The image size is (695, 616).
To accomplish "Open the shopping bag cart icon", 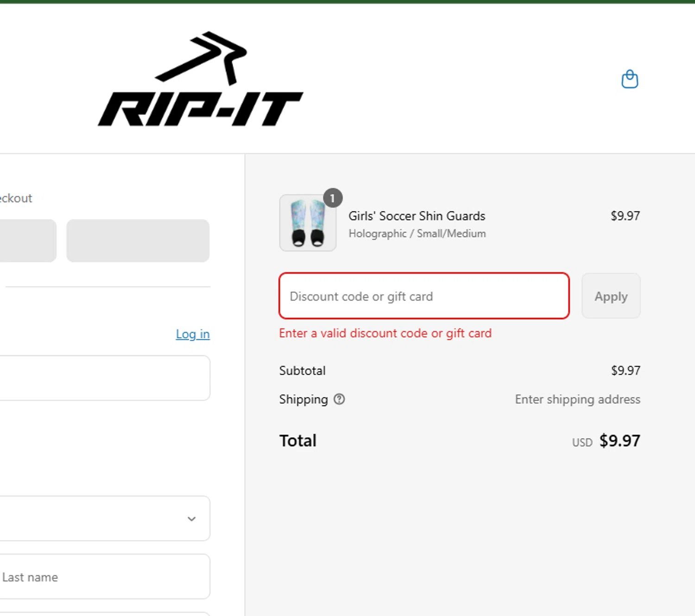I will pyautogui.click(x=630, y=79).
